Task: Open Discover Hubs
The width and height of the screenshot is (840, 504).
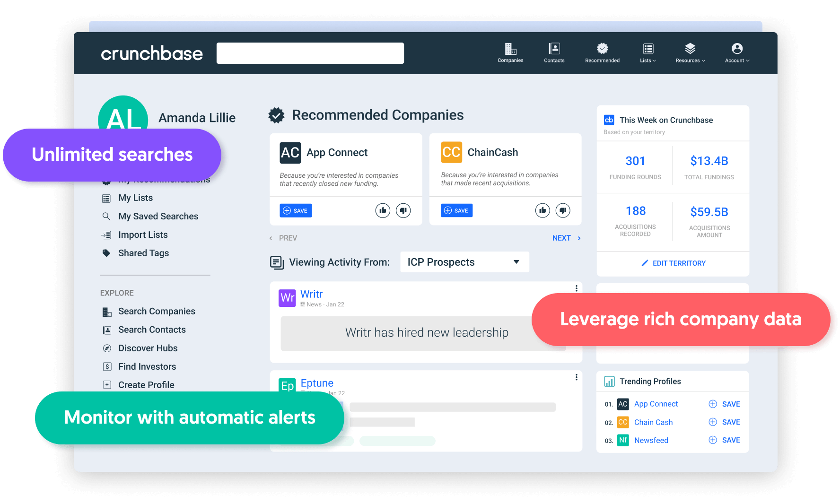Action: pyautogui.click(x=148, y=348)
